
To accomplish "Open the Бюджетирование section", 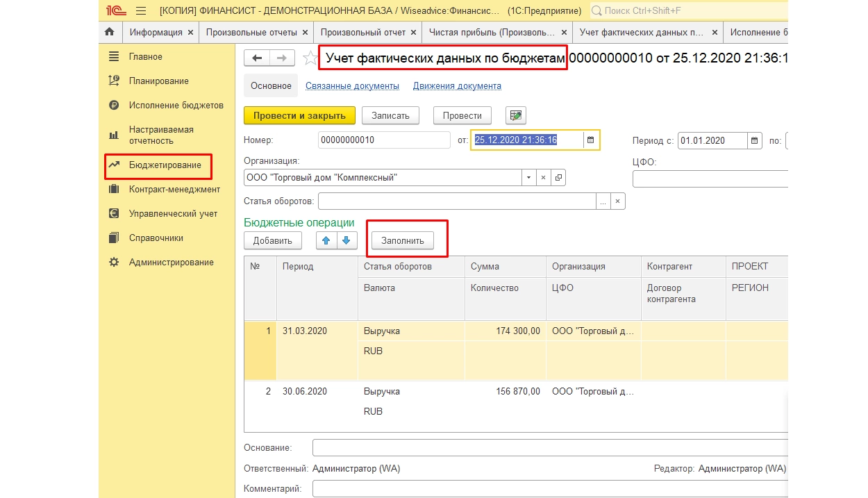I will (165, 165).
